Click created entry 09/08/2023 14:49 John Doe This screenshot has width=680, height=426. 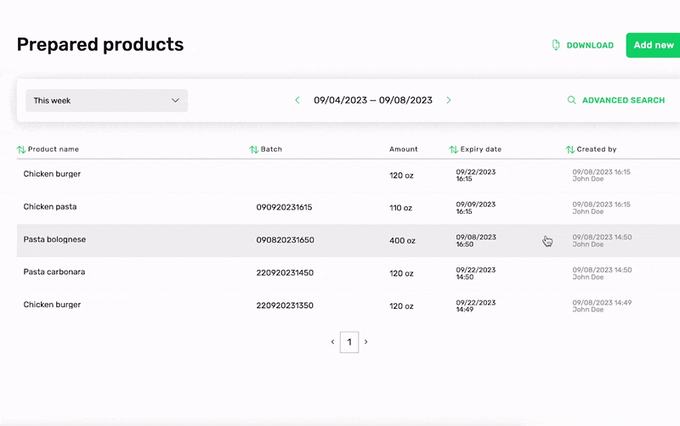(x=602, y=306)
